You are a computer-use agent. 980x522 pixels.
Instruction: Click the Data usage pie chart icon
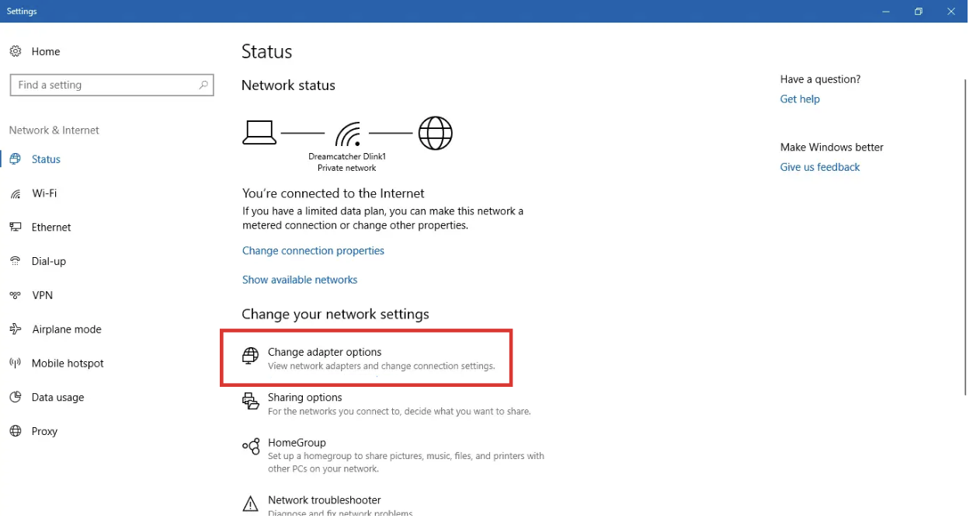click(x=16, y=397)
